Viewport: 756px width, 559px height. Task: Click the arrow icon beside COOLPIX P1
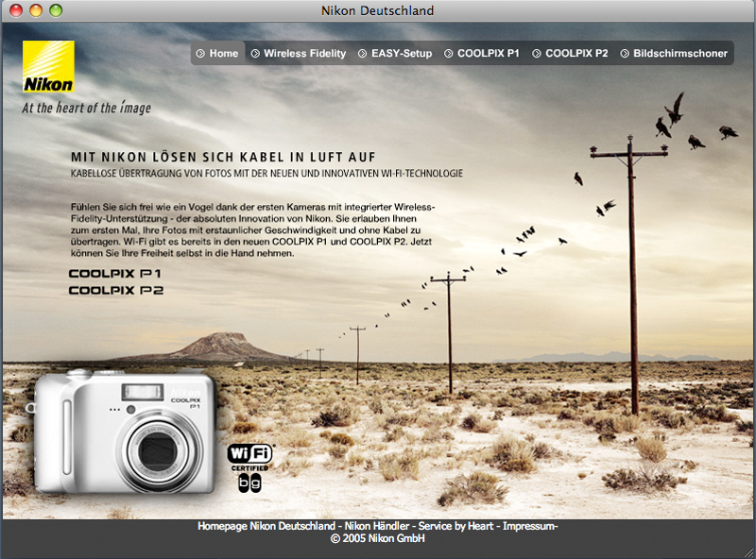tap(448, 54)
